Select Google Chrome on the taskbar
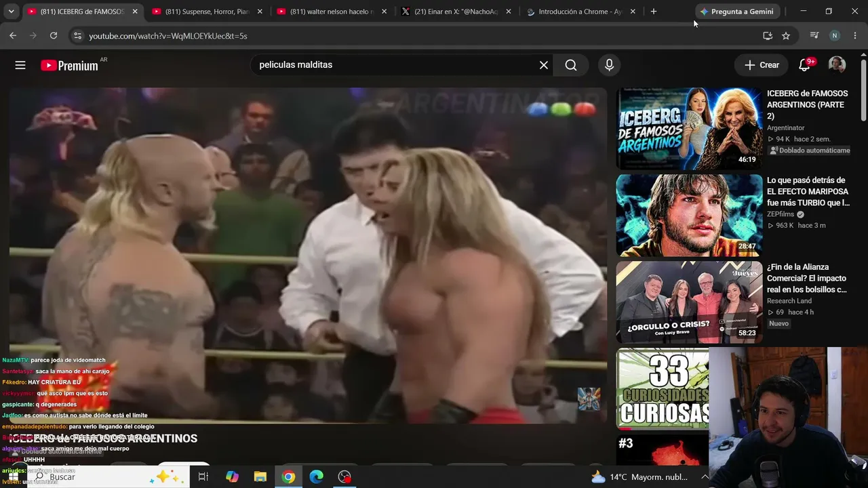Image resolution: width=868 pixels, height=488 pixels. 289,476
